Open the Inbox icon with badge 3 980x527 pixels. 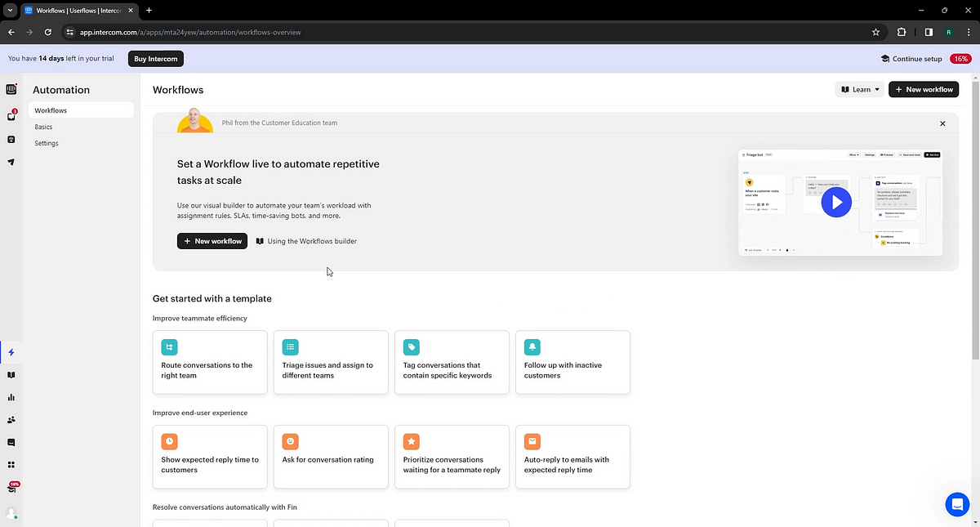point(11,116)
